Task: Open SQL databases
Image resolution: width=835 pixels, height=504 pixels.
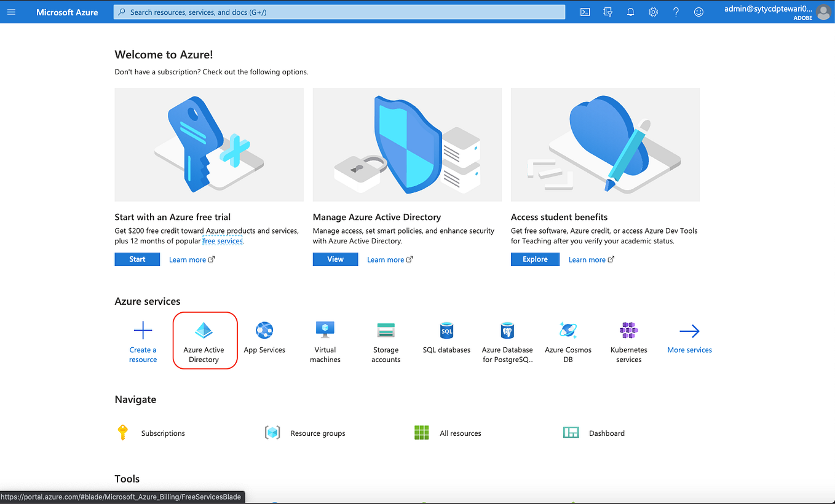Action: [446, 337]
